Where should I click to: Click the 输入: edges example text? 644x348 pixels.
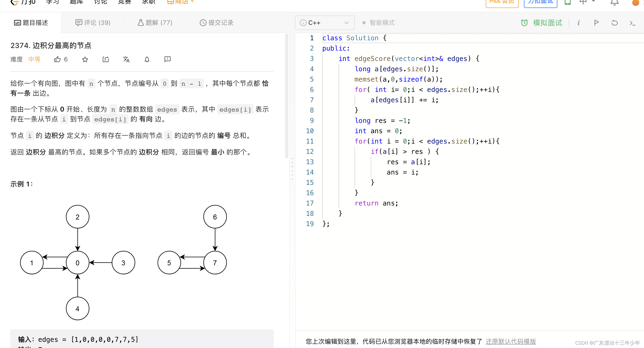pyautogui.click(x=78, y=339)
